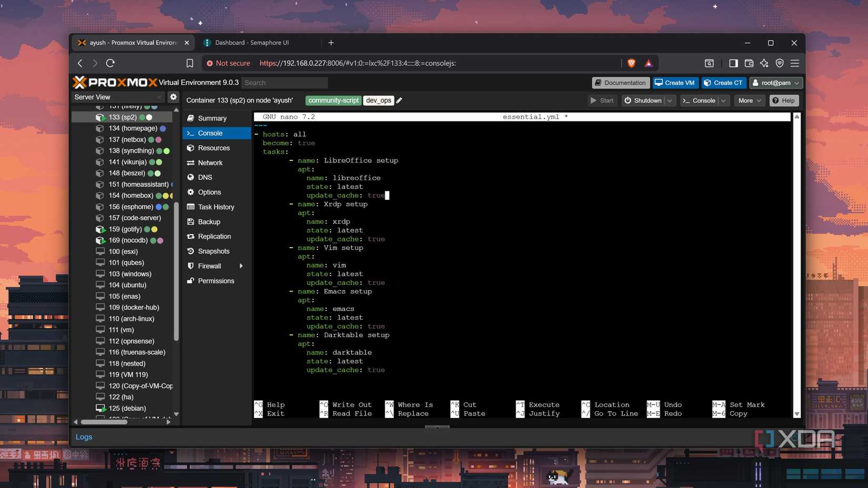Open the Backup panel icon
Image resolution: width=868 pixels, height=488 pixels.
(x=191, y=221)
